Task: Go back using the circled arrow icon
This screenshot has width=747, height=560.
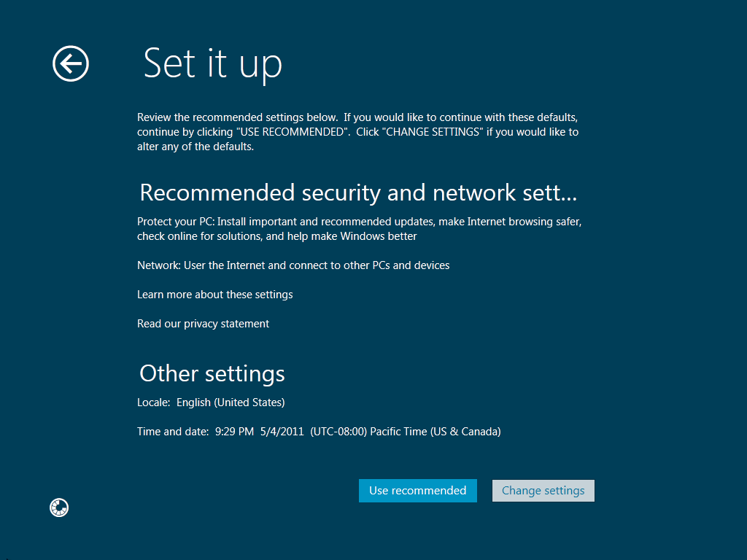Action: pyautogui.click(x=71, y=64)
